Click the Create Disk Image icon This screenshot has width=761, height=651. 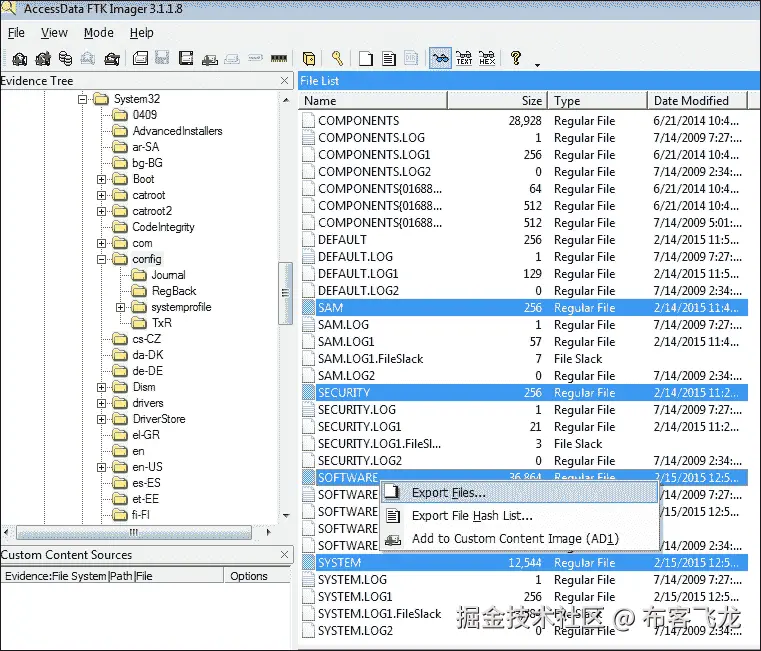pyautogui.click(x=140, y=59)
